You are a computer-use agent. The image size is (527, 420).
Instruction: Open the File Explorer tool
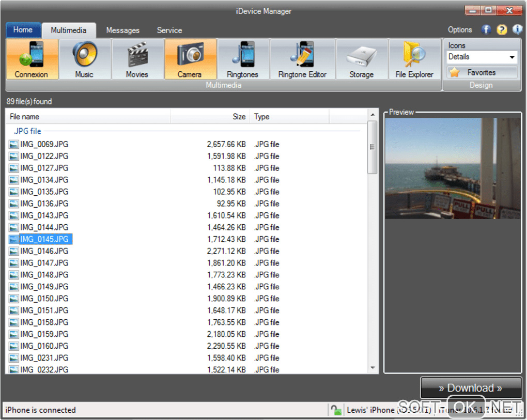point(414,59)
